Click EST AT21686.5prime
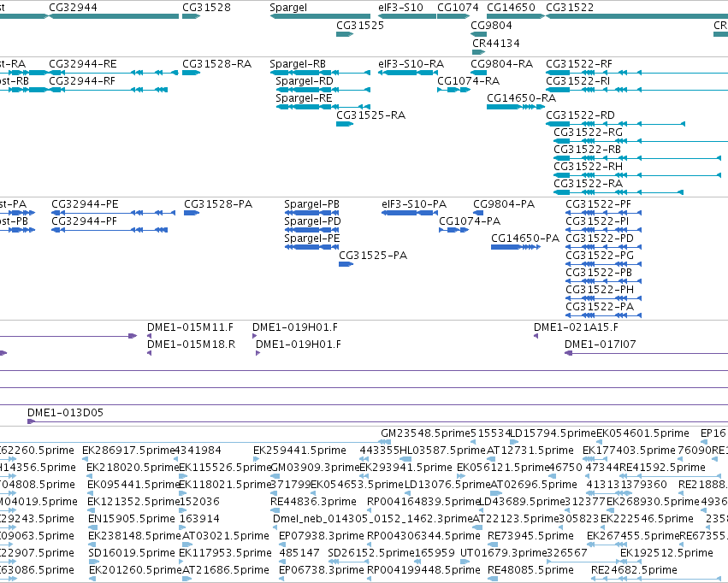 point(226,569)
